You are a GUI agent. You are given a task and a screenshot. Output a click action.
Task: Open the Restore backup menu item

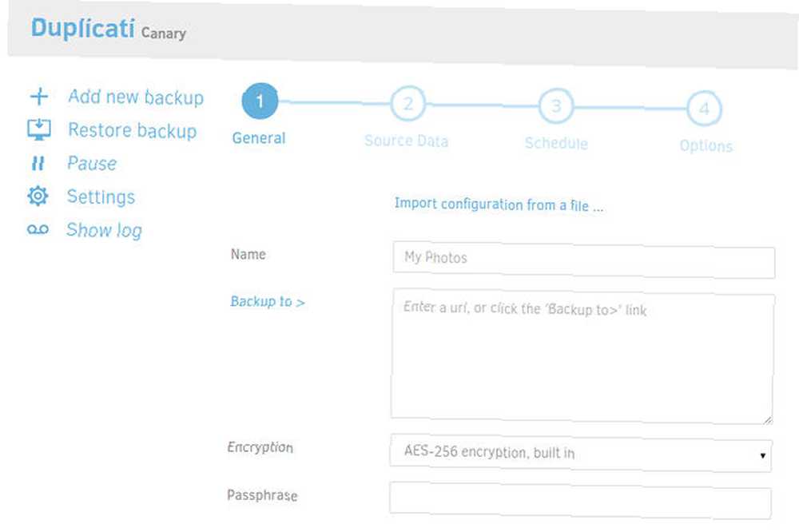click(x=133, y=130)
